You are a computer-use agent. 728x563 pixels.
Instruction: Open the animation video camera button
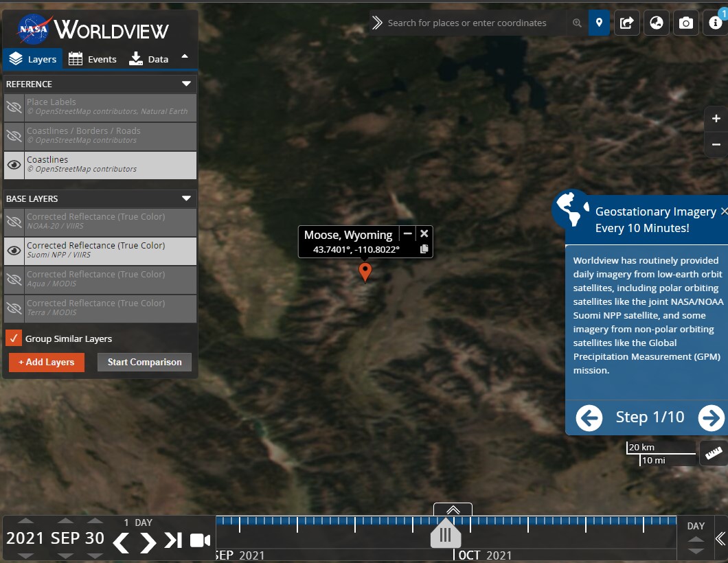click(200, 540)
